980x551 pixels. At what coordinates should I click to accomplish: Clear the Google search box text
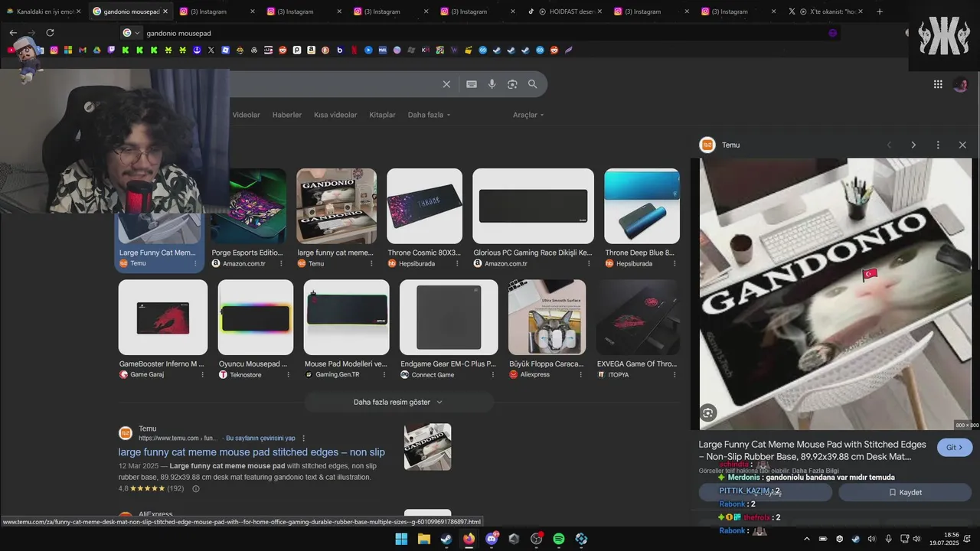446,84
